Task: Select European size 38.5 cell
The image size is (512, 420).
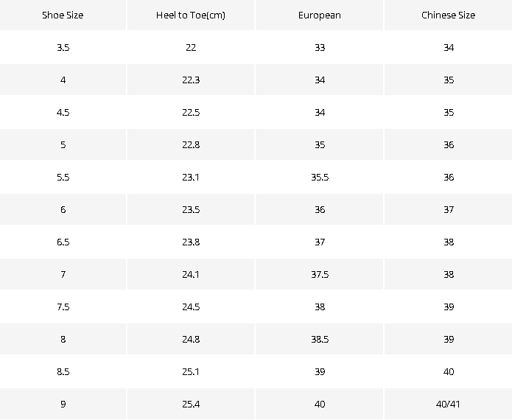Action: pos(319,339)
